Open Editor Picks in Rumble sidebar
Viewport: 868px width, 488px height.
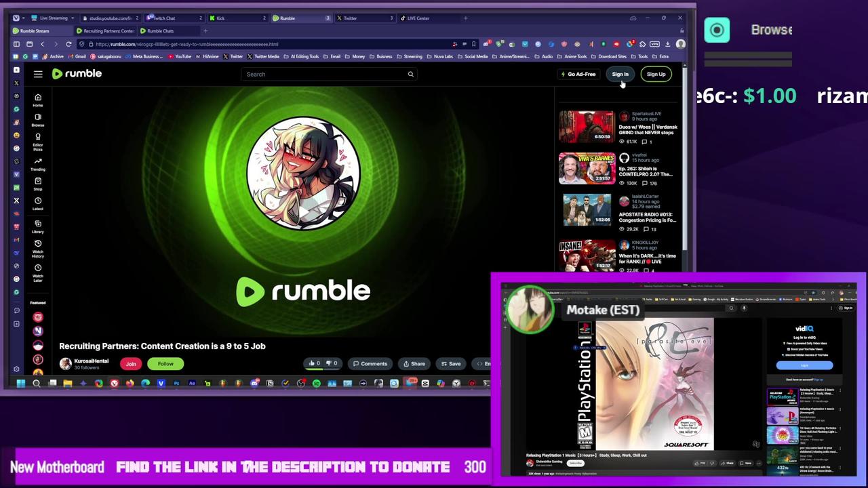tap(38, 142)
